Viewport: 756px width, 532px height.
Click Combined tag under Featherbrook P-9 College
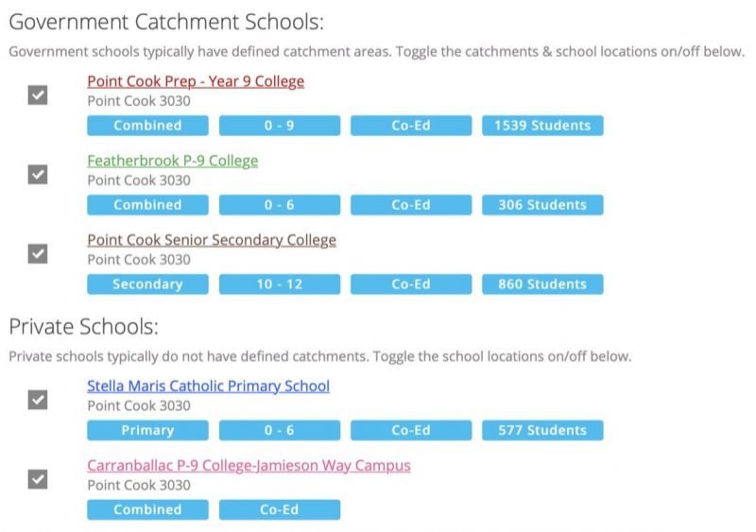coord(147,205)
